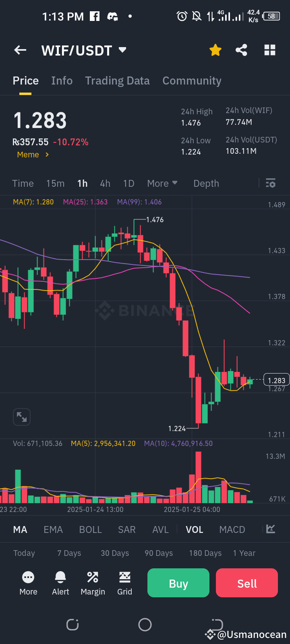
Task: Tap the red Sell button
Action: 247,583
